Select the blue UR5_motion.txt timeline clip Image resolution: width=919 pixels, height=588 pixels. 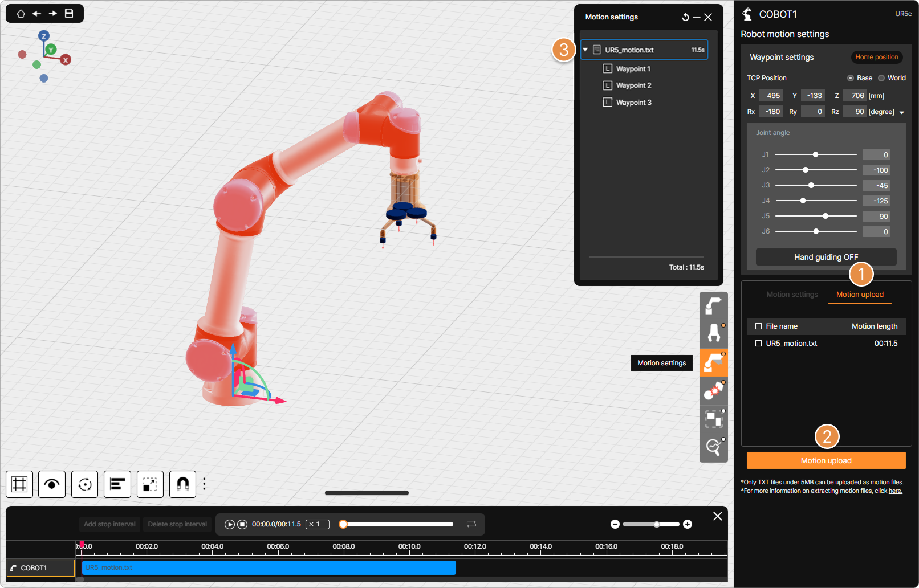[269, 567]
